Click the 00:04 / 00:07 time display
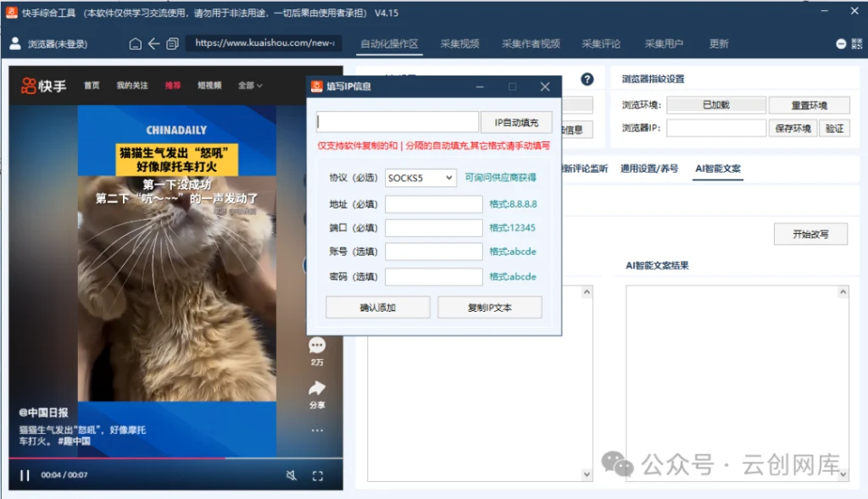This screenshot has width=868, height=499. 64,475
